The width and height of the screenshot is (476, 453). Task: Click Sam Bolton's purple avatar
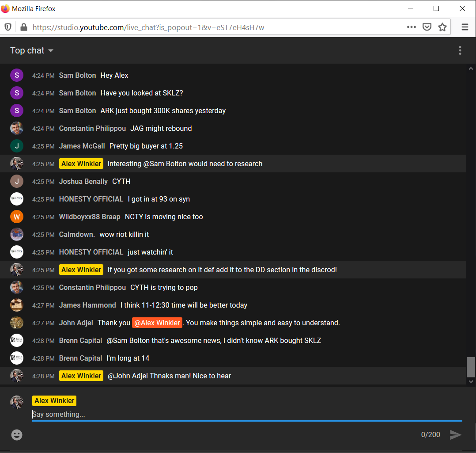pos(17,75)
